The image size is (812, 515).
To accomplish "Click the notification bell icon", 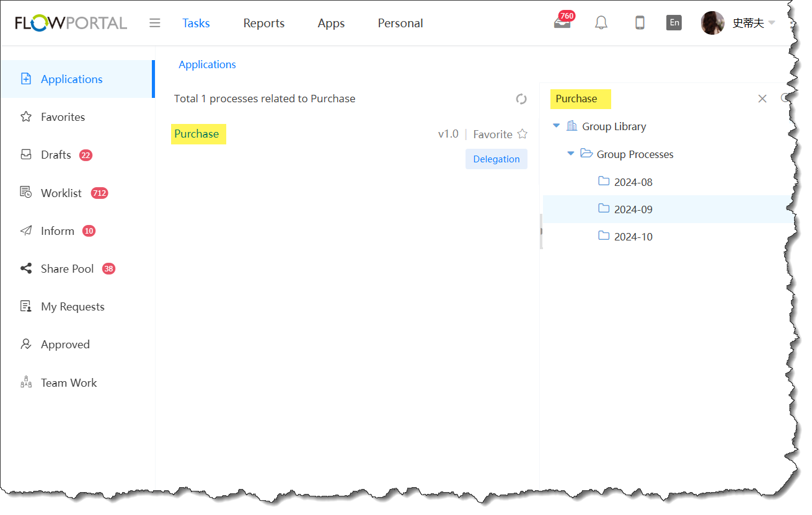I will pyautogui.click(x=601, y=23).
